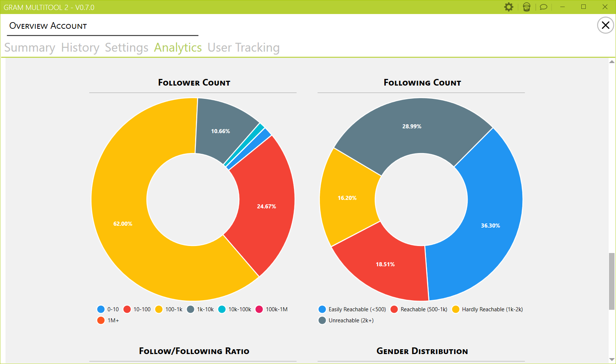The width and height of the screenshot is (616, 364).
Task: Switch to the History tab
Action: point(80,48)
